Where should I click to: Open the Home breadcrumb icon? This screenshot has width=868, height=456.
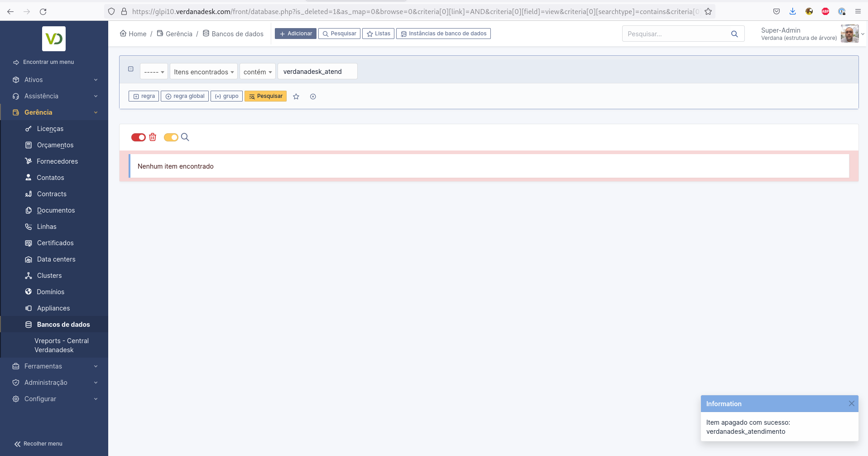pos(123,33)
